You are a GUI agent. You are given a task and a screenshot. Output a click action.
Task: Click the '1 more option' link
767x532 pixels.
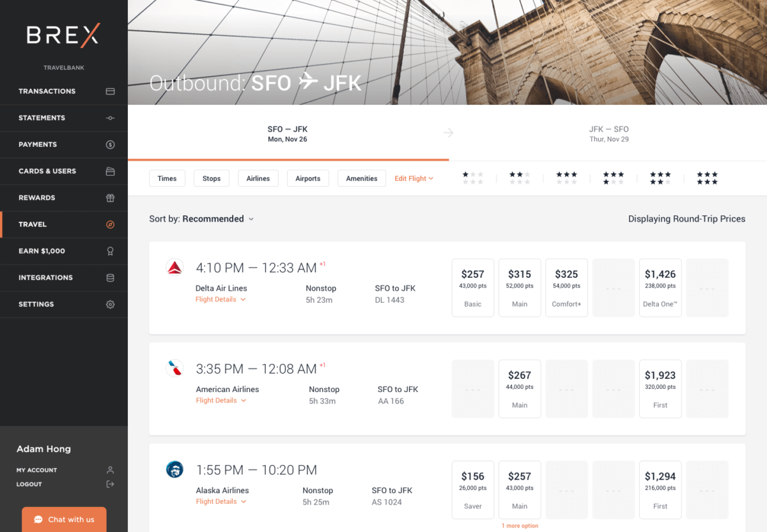point(520,526)
